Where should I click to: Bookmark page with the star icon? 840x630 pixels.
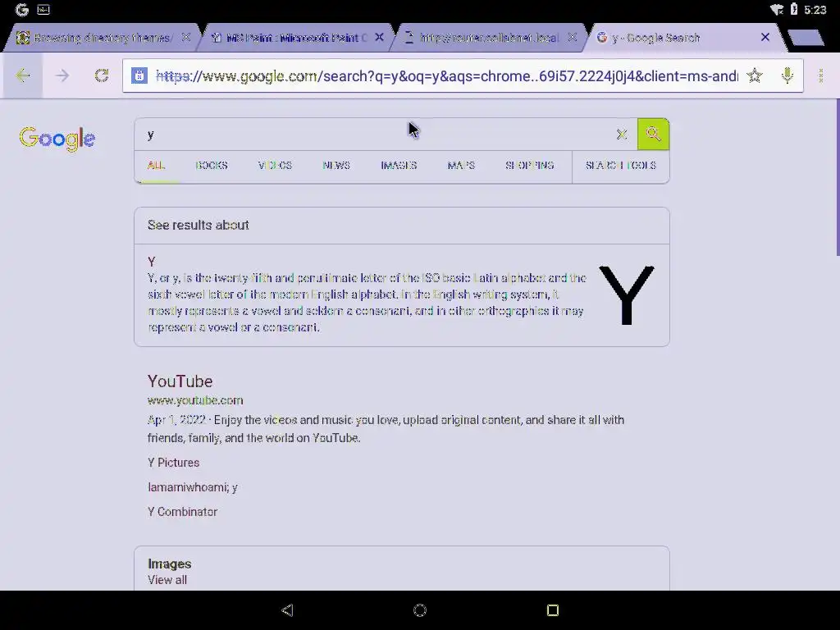tap(755, 75)
